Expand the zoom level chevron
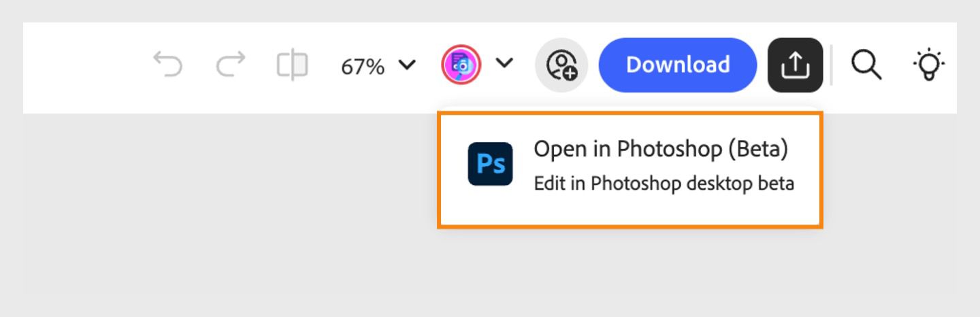 click(x=407, y=65)
